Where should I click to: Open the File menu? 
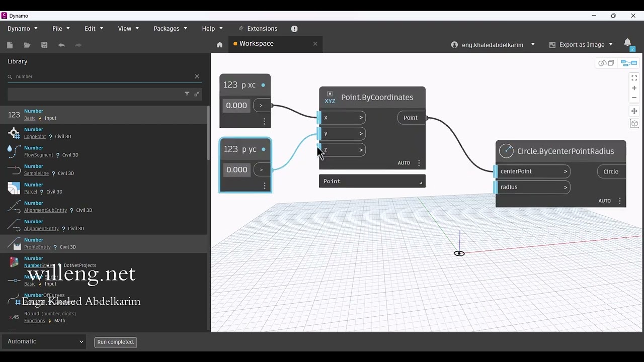coord(61,29)
